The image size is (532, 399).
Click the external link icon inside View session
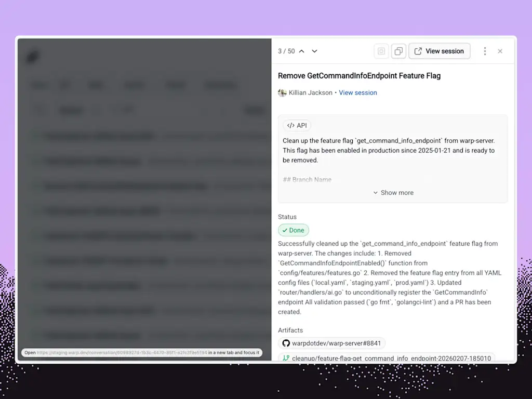(x=417, y=51)
